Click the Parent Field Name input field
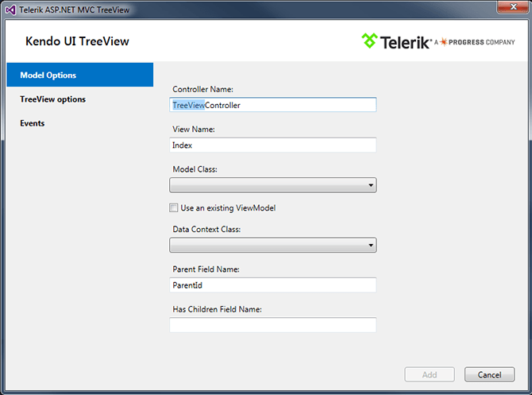 click(x=273, y=285)
